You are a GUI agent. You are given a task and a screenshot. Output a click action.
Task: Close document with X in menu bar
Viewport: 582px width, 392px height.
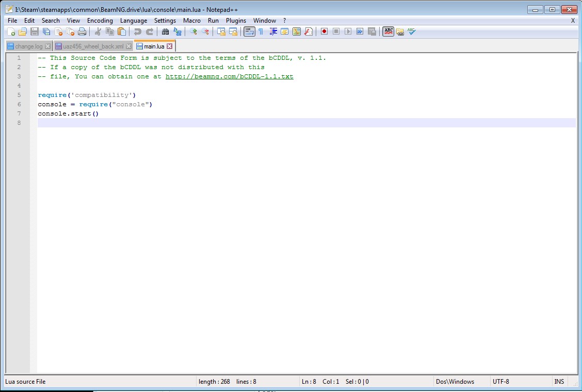point(573,21)
